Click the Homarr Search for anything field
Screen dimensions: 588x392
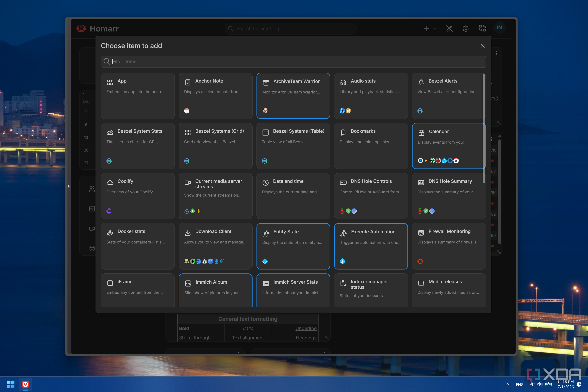[x=290, y=28]
